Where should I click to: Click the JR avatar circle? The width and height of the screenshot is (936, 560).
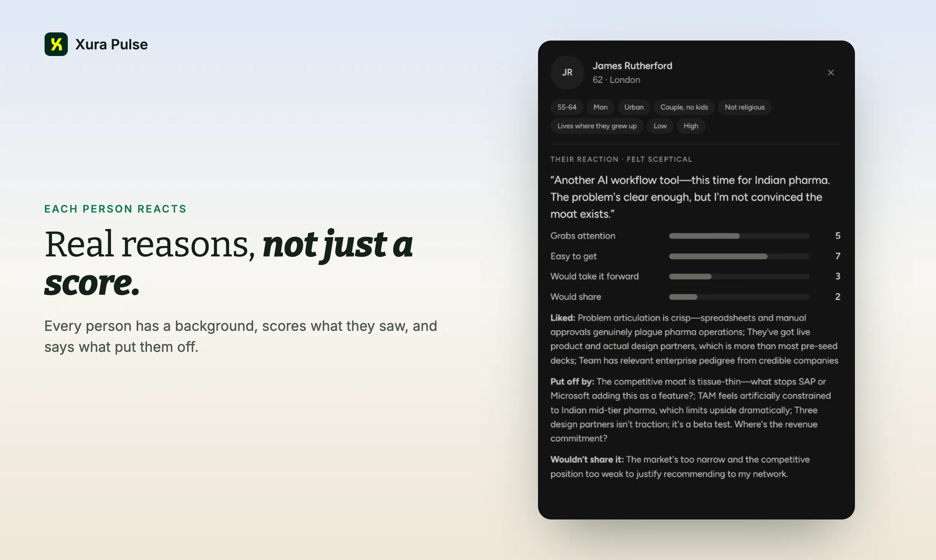(x=567, y=73)
